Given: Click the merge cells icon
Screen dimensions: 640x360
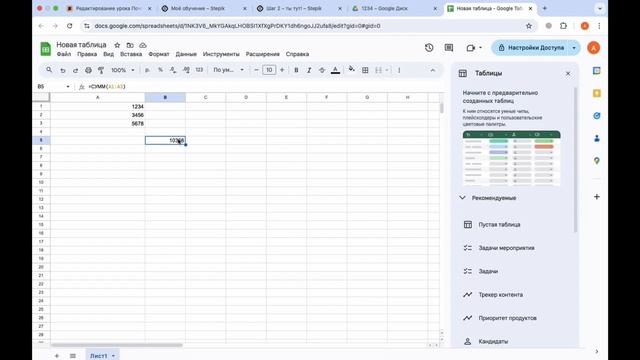Looking at the screenshot, I should coord(378,70).
